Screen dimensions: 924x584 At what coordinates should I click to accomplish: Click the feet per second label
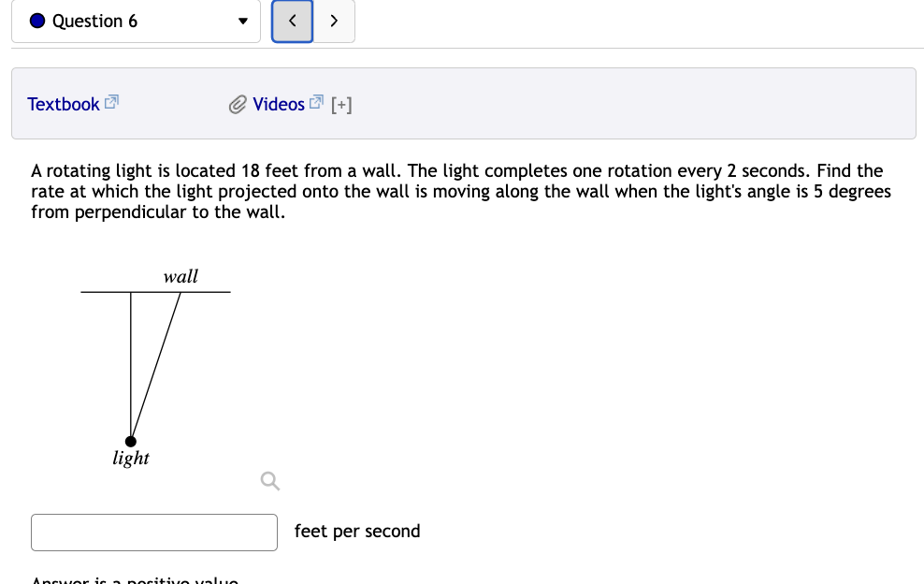coord(357,531)
